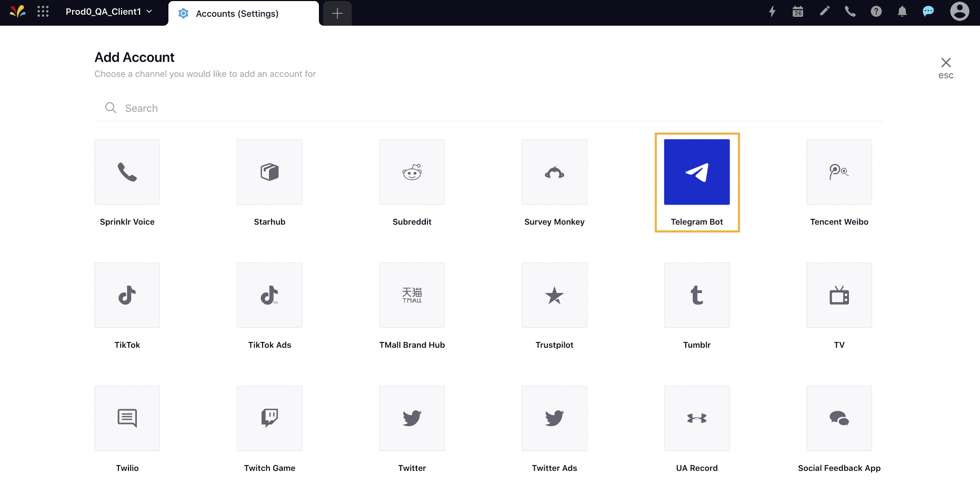Click the Sprinklr logo in top bar
Screen dimensions: 980x485
tap(17, 12)
